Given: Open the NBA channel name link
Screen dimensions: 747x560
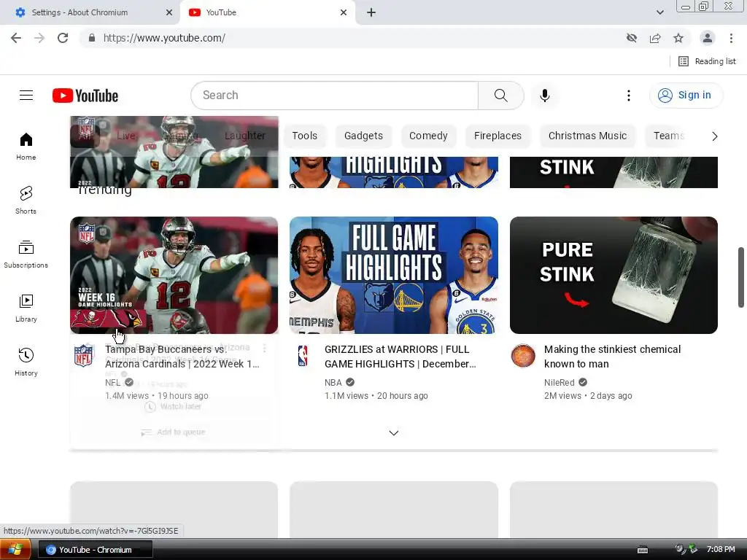Looking at the screenshot, I should point(333,382).
